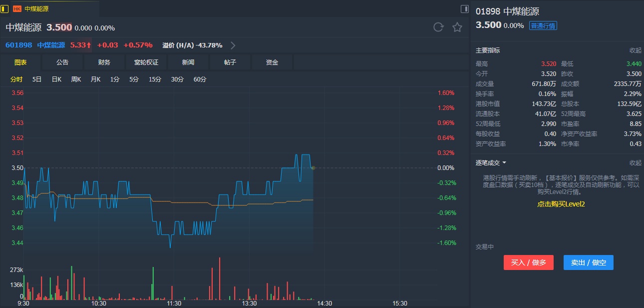Toggle the right sidebar panel icon
Screen dimensions: 644x308
pyautogui.click(x=464, y=8)
